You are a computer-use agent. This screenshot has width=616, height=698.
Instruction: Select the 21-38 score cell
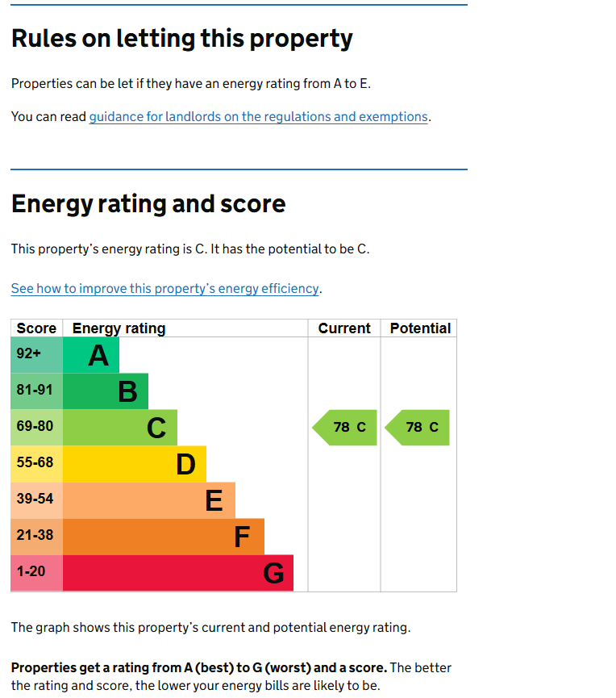coord(36,537)
